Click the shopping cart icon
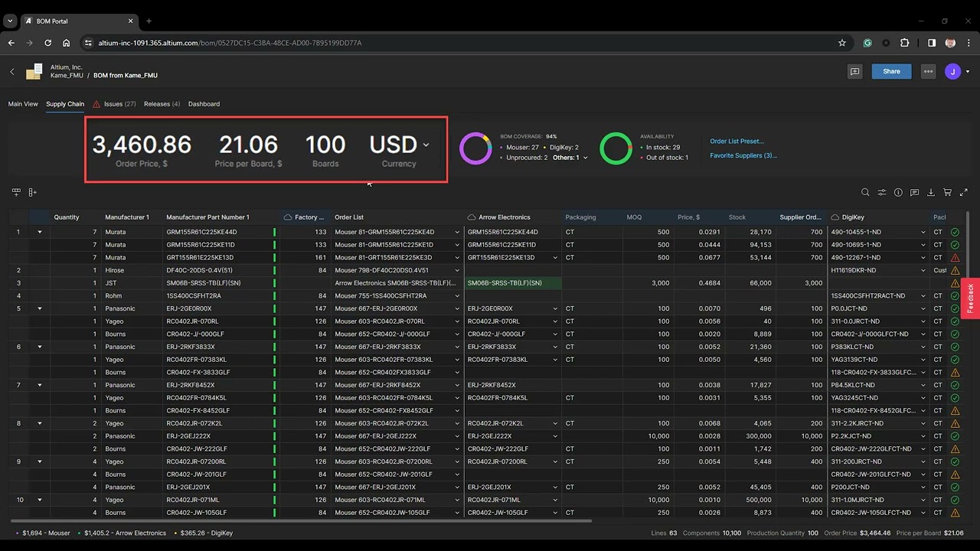This screenshot has width=980, height=551. click(947, 192)
